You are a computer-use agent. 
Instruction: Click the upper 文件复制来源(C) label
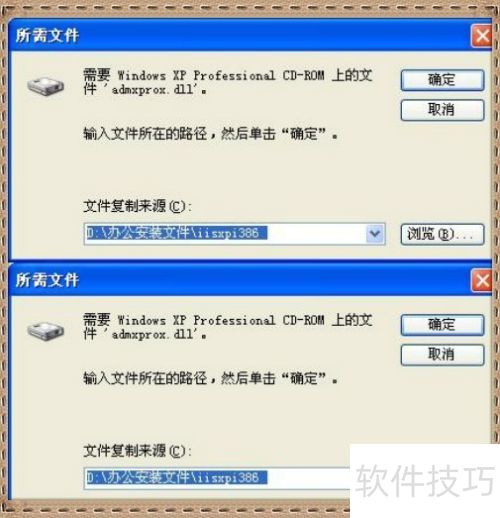(138, 206)
